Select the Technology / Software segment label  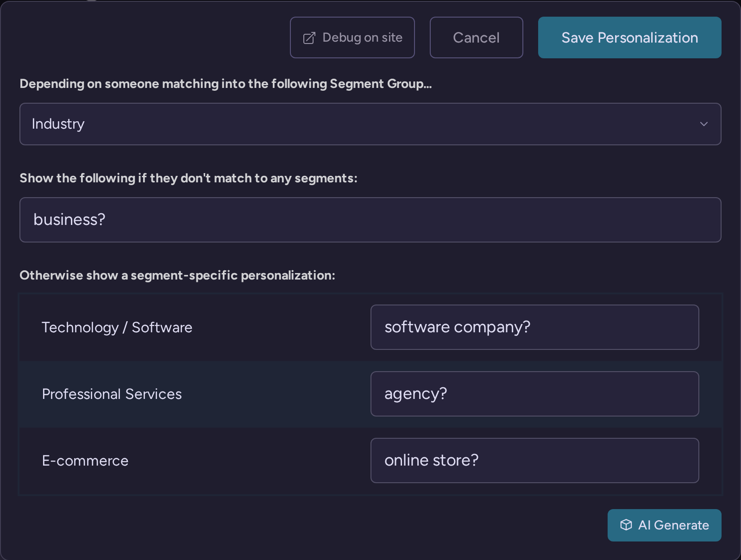(117, 327)
